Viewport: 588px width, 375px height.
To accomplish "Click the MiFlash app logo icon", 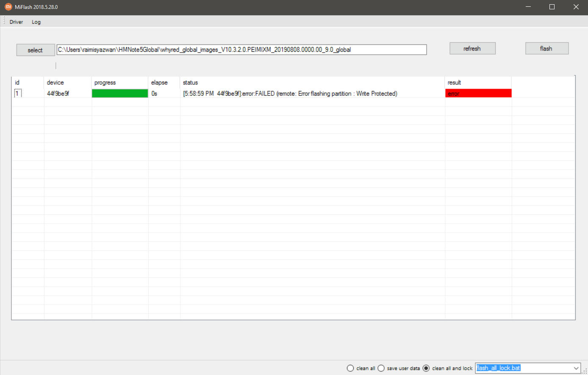I will (8, 7).
